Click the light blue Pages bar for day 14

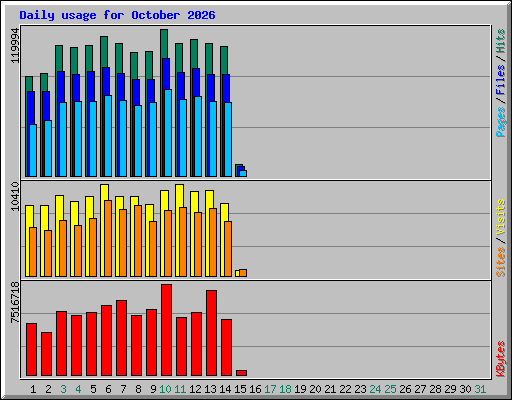point(228,139)
